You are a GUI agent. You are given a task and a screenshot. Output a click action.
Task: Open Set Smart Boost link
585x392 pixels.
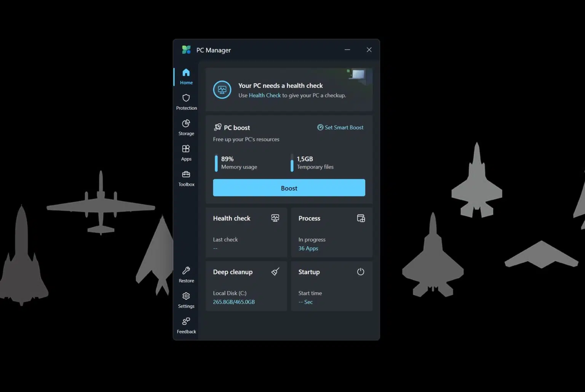coord(340,127)
